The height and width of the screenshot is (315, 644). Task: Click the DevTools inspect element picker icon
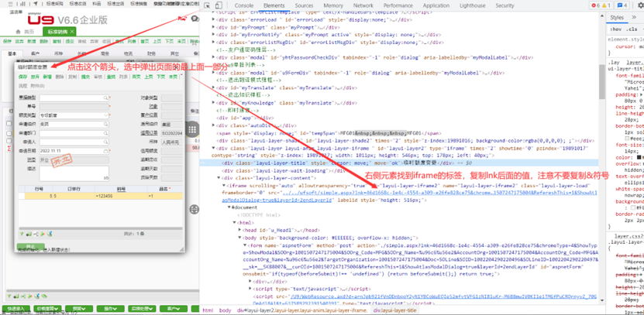[x=206, y=5]
